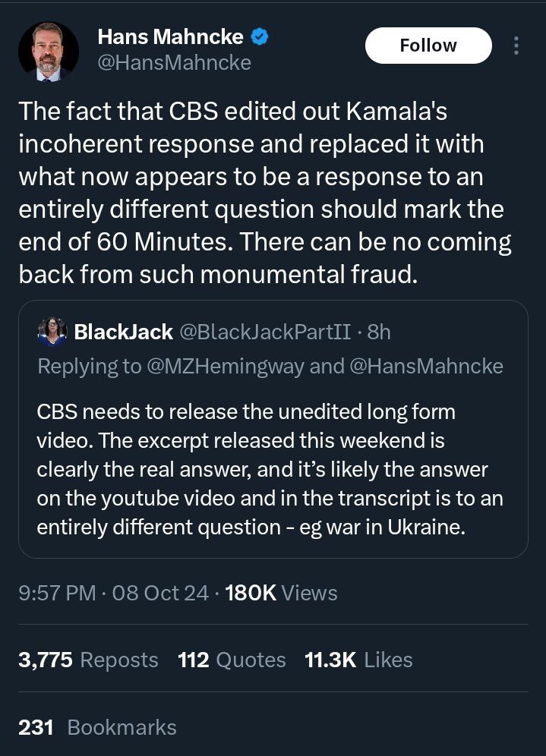The width and height of the screenshot is (546, 756).
Task: Click the 231 Bookmarks count
Action: click(97, 727)
